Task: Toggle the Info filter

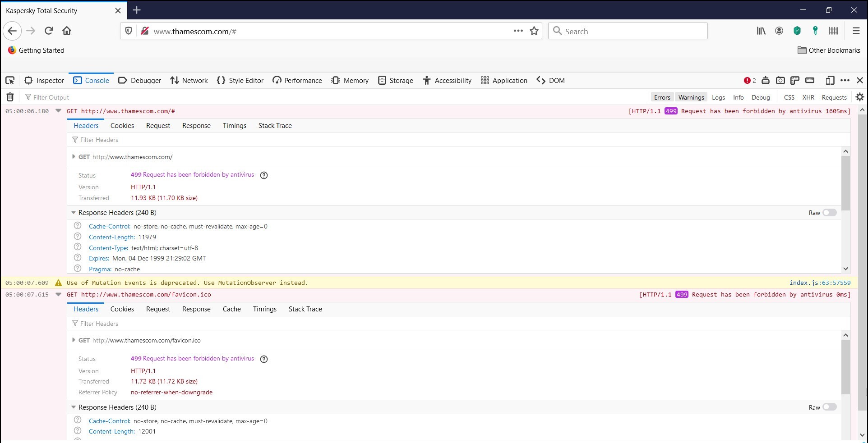Action: point(739,97)
